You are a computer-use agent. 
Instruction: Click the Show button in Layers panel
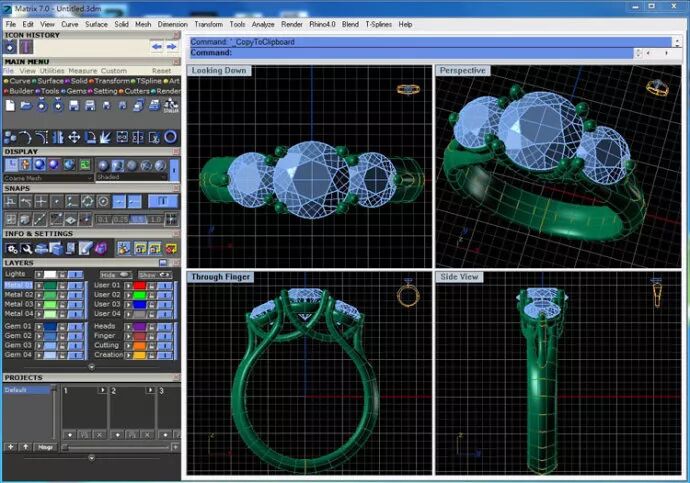154,275
